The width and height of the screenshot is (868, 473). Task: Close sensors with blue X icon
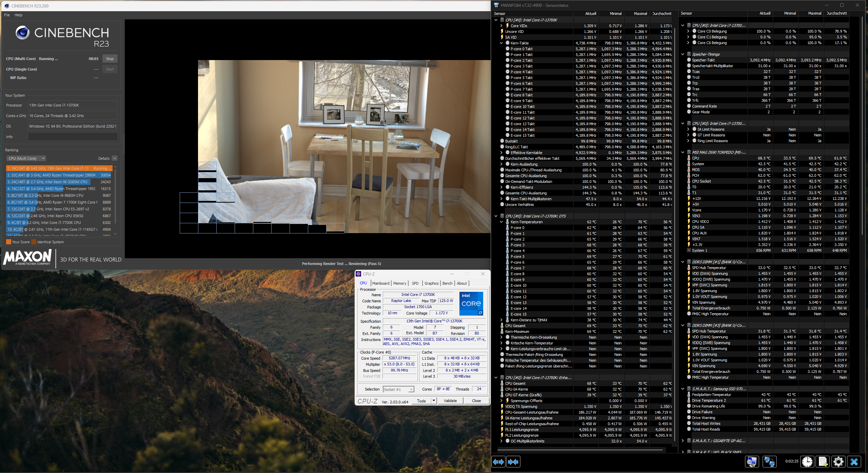[x=854, y=461]
